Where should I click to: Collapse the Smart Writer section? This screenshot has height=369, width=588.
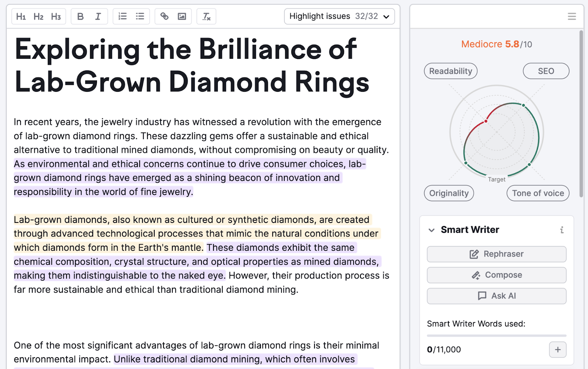(432, 230)
